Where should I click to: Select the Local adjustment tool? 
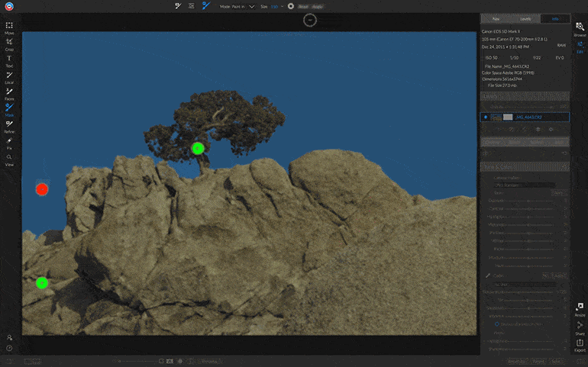point(9,77)
